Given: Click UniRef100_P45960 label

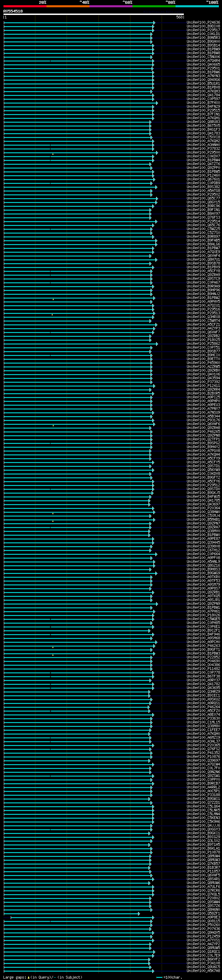Looking at the screenshot, I should (203, 363).
